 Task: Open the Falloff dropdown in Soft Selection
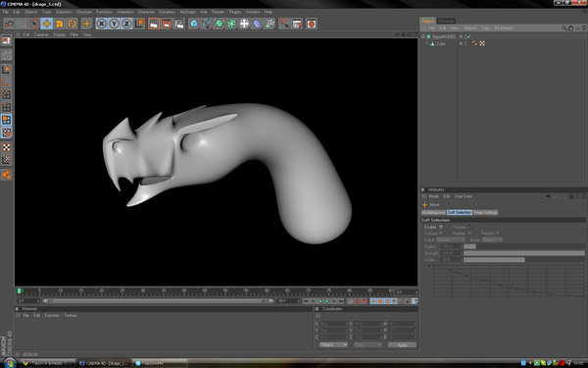pos(451,239)
